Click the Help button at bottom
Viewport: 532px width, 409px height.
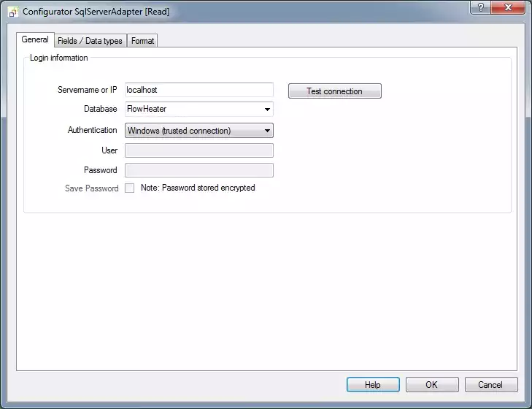(x=373, y=385)
